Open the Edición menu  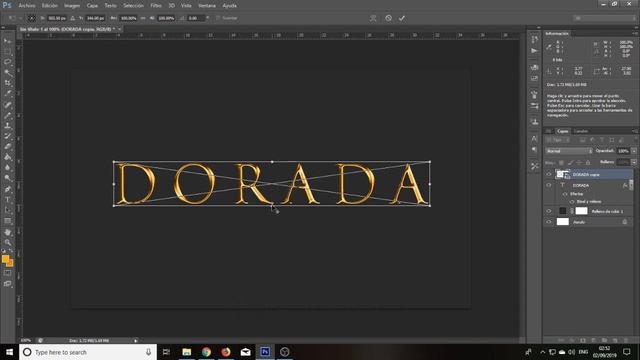[49, 6]
